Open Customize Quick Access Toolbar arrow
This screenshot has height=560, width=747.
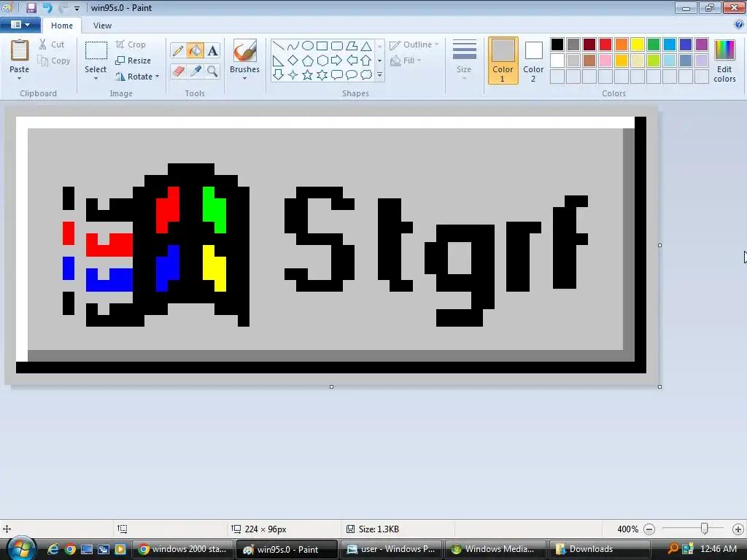pos(77,9)
